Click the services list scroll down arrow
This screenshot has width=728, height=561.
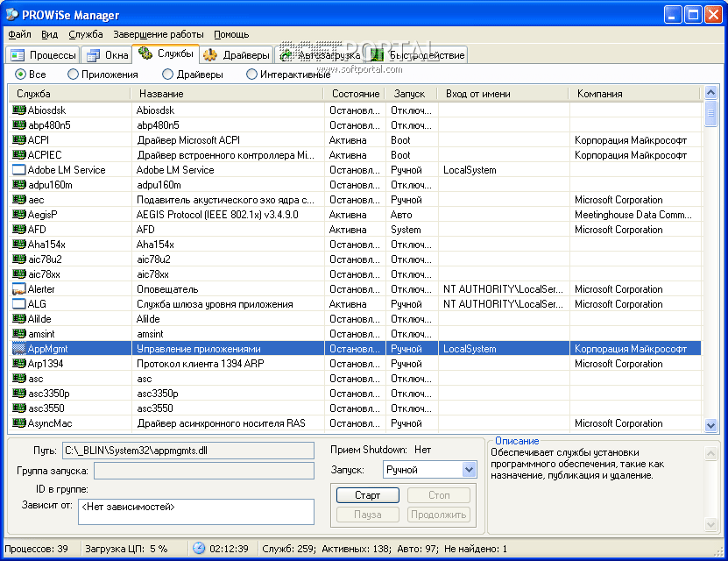pos(710,424)
